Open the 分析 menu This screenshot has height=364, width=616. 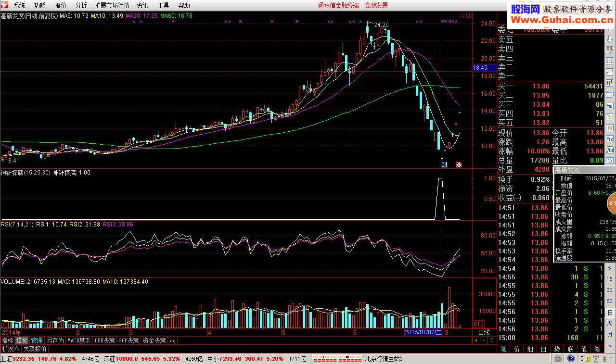(81, 5)
